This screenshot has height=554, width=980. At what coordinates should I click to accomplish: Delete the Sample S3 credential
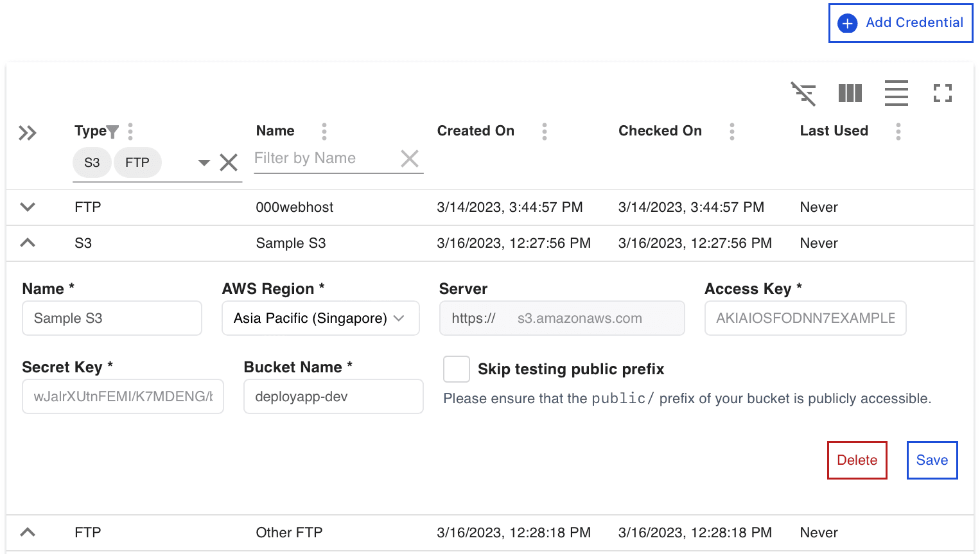coord(857,460)
